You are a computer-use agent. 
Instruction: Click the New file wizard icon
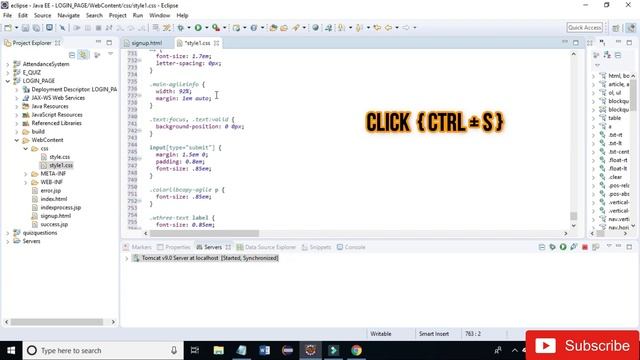pos(8,28)
